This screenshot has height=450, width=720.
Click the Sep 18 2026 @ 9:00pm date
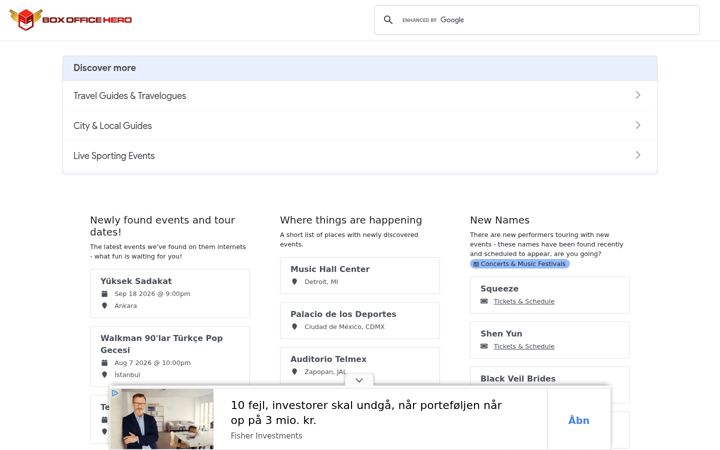[152, 293]
